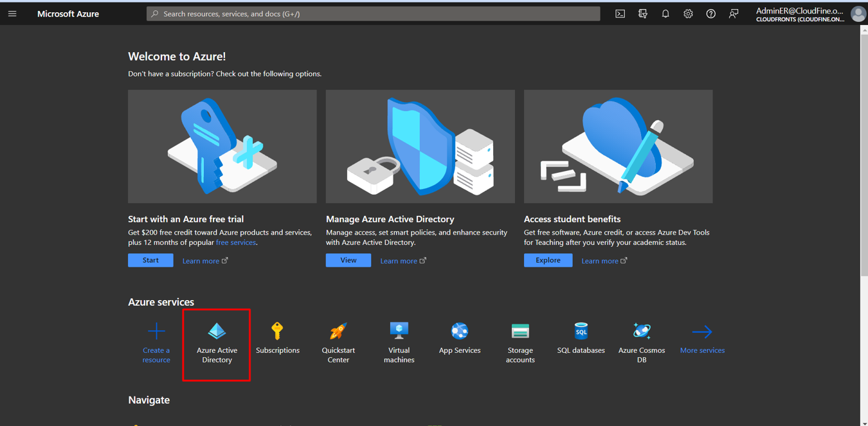868x426 pixels.
Task: Open Subscriptions key icon
Action: point(277,332)
